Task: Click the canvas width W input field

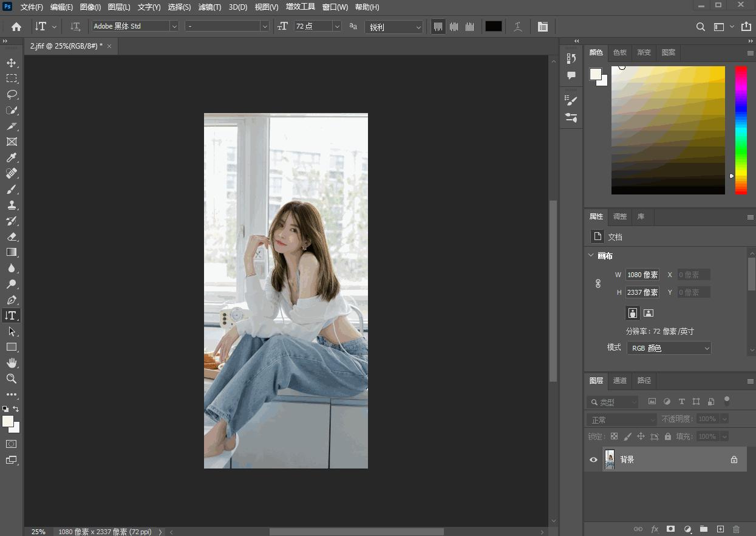Action: point(642,275)
